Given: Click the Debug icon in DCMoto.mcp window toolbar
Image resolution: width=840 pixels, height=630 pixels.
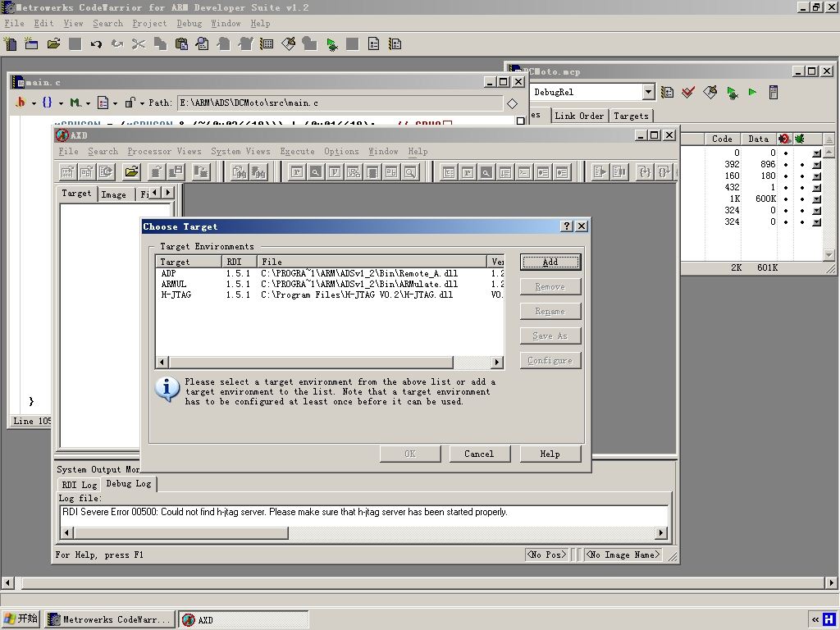Looking at the screenshot, I should [x=732, y=92].
